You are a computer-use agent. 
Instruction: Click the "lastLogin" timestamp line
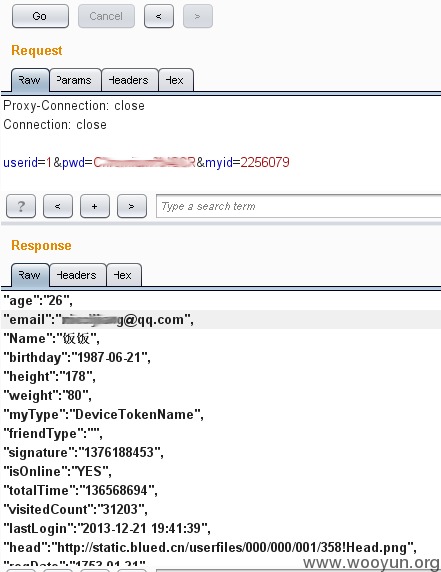[107, 528]
